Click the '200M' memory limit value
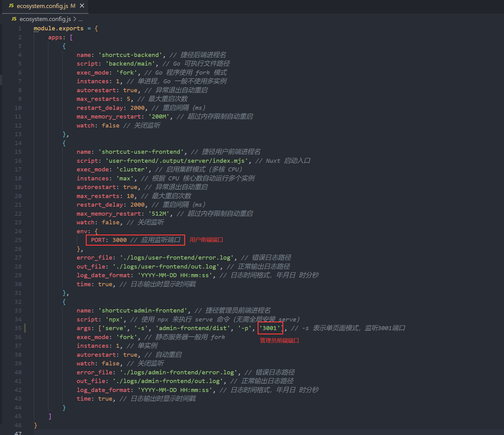Viewport: 504px width, 435px height. tap(159, 117)
